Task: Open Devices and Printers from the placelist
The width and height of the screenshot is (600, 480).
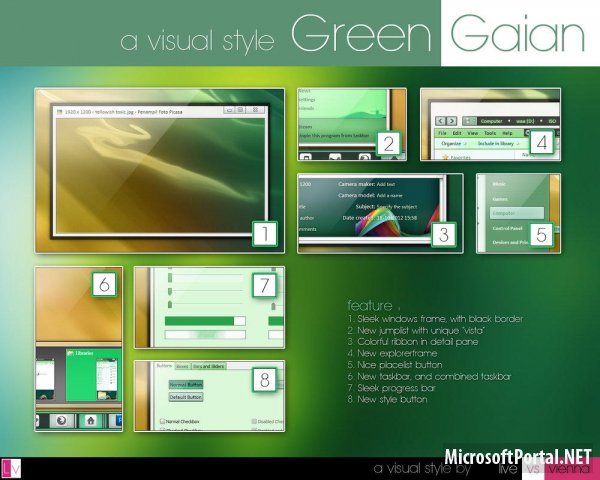Action: (x=510, y=242)
